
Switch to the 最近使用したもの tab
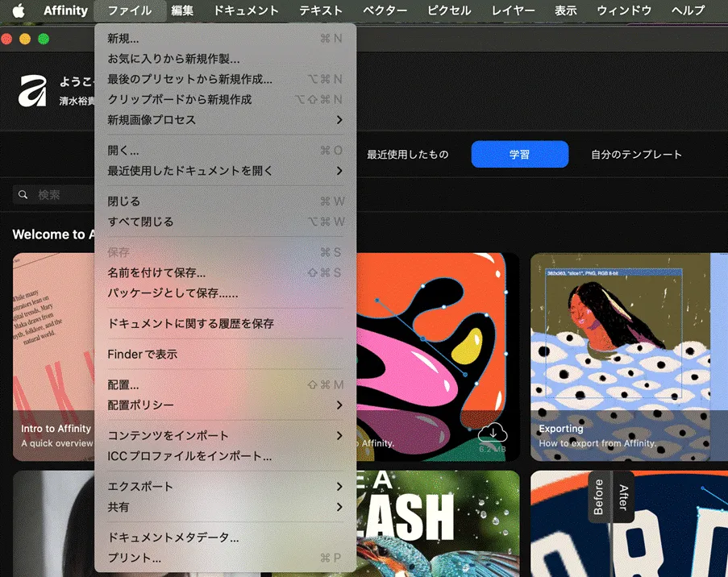(x=408, y=154)
